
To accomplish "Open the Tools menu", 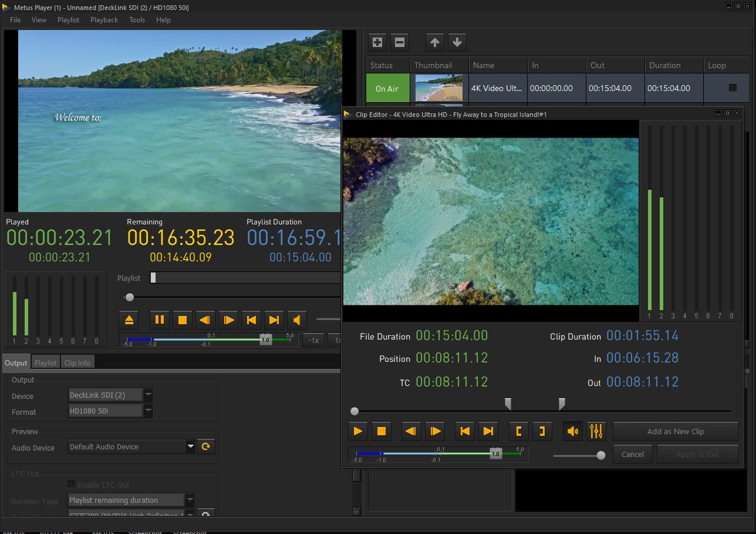I will tap(137, 19).
